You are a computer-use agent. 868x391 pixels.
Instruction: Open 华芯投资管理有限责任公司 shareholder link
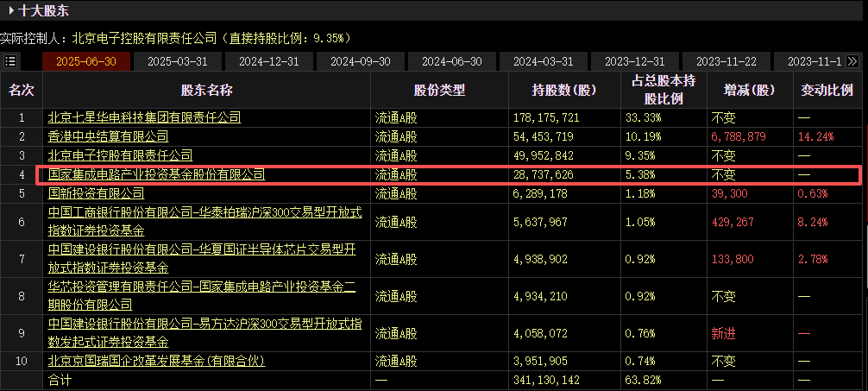pos(202,296)
